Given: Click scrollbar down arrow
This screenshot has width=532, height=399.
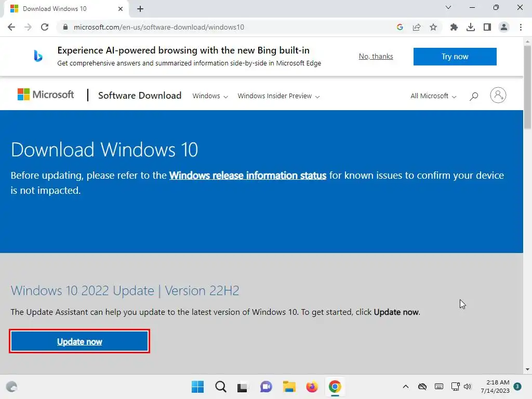Looking at the screenshot, I should [x=527, y=369].
